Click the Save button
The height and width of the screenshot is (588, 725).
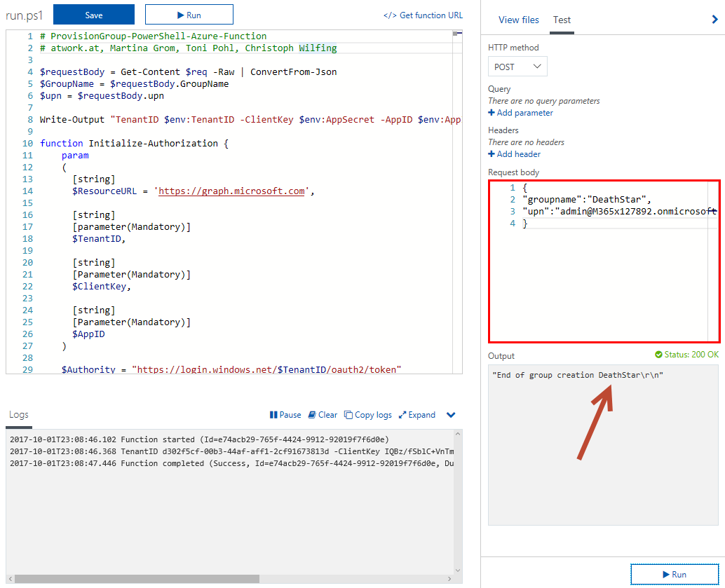tap(94, 15)
